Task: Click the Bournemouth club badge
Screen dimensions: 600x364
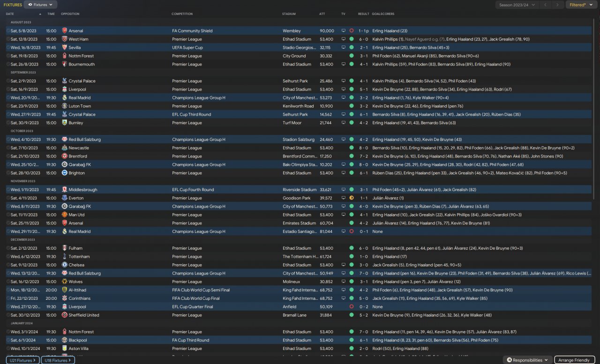Action: pyautogui.click(x=64, y=64)
